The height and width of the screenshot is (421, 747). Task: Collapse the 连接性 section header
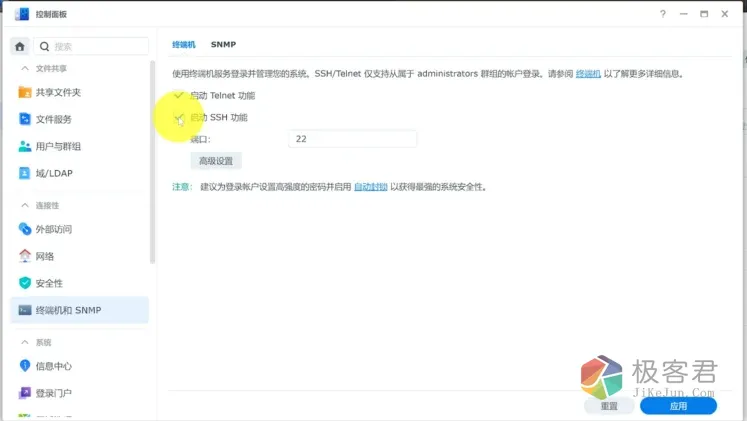pyautogui.click(x=40, y=206)
